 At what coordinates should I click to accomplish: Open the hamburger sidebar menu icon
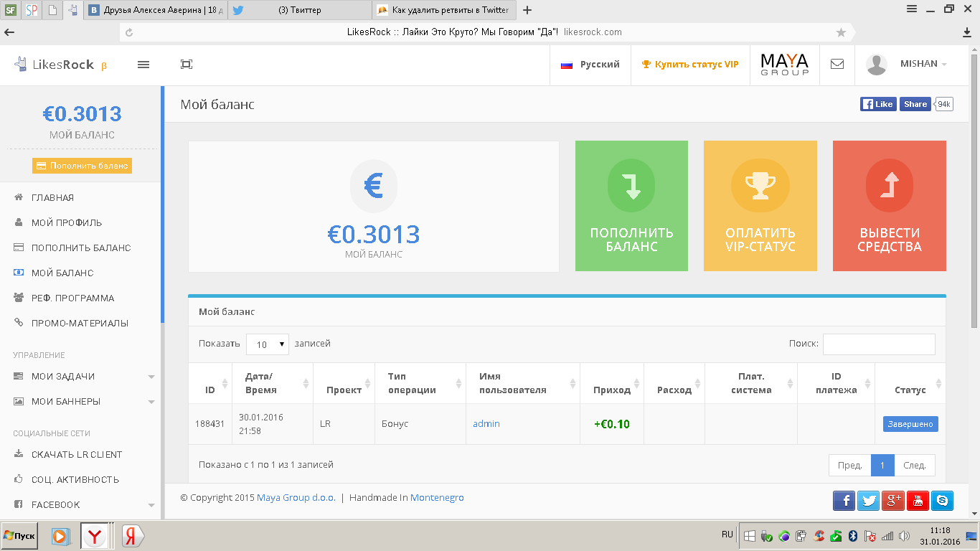click(143, 65)
